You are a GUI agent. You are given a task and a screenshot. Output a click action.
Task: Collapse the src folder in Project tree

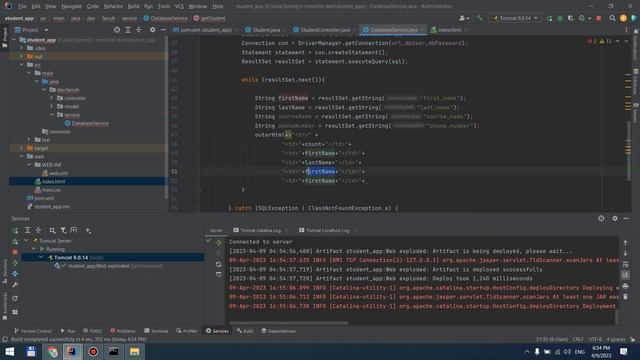click(22, 65)
